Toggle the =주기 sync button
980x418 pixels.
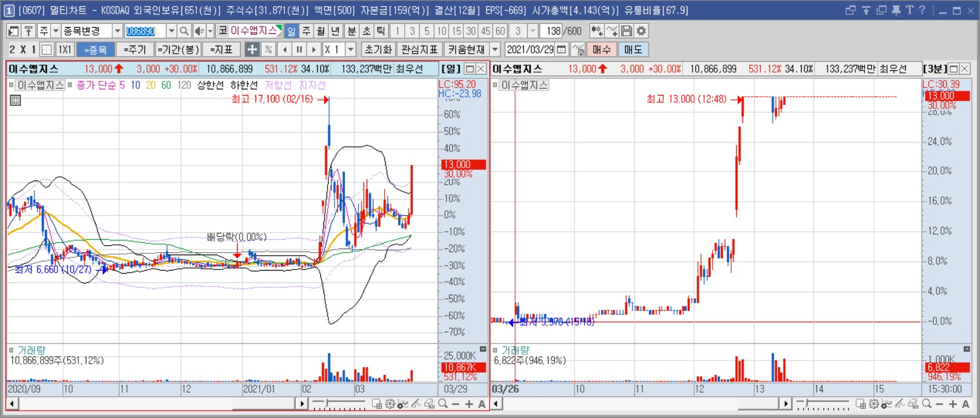tap(135, 49)
